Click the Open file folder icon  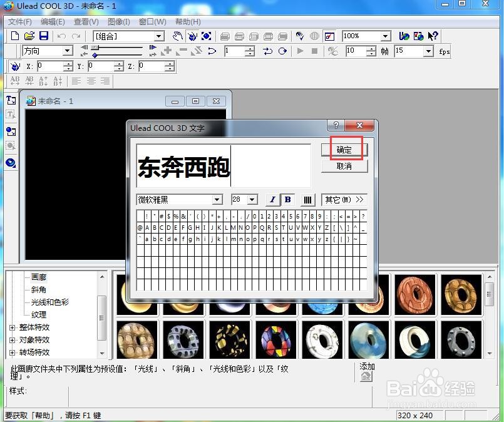(x=29, y=36)
